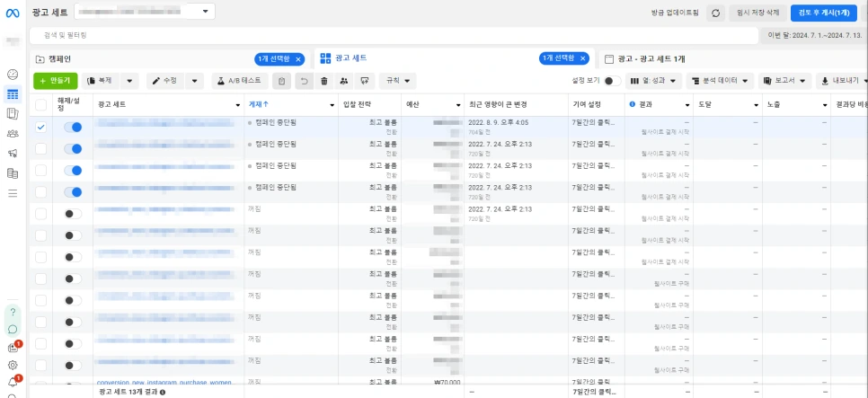This screenshot has width=868, height=398.
Task: Open the help question mark icon
Action: tap(13, 312)
